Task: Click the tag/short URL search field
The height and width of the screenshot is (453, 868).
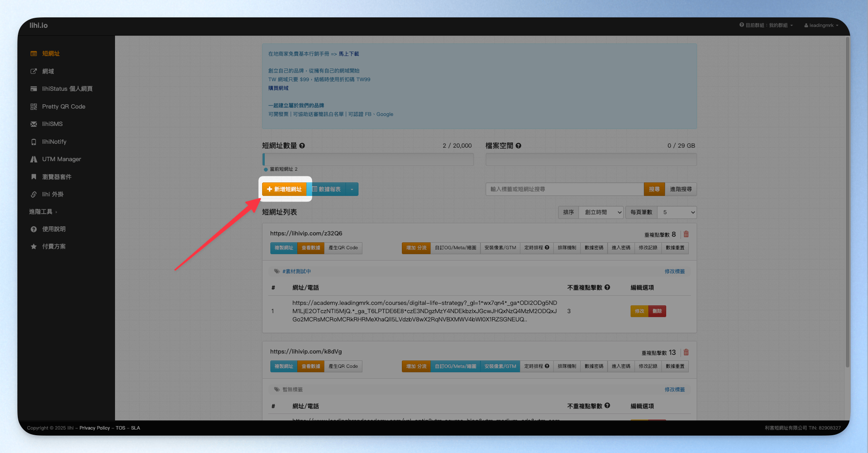Action: coord(564,189)
